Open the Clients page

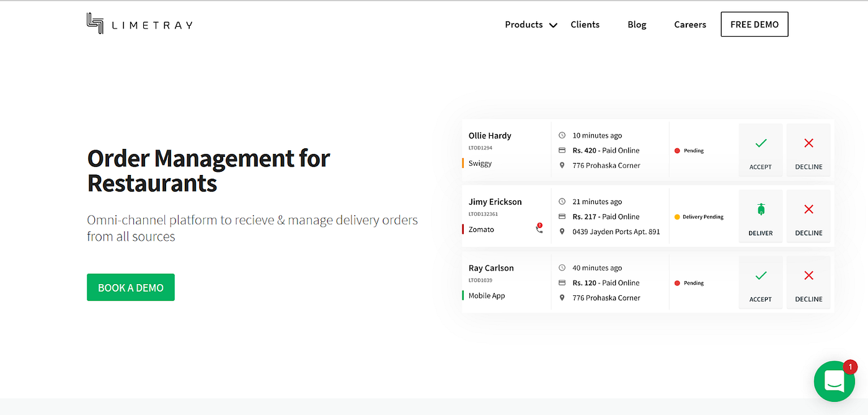click(x=585, y=25)
